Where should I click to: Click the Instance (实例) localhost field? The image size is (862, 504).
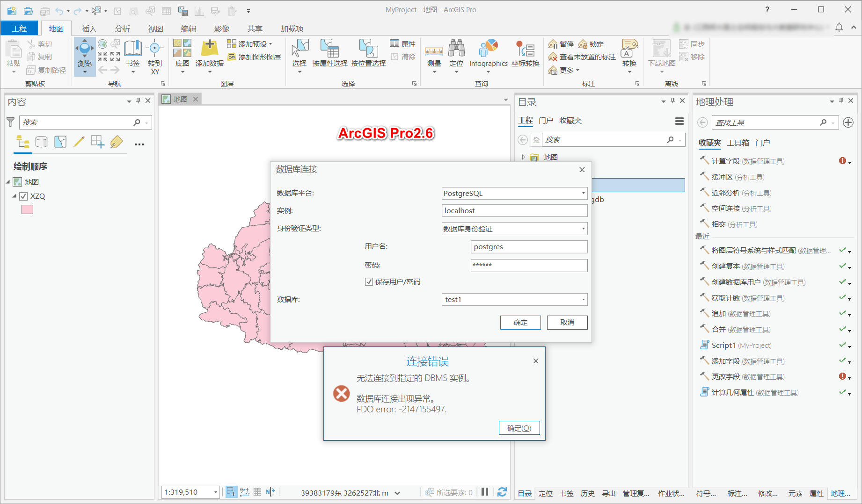pos(514,211)
